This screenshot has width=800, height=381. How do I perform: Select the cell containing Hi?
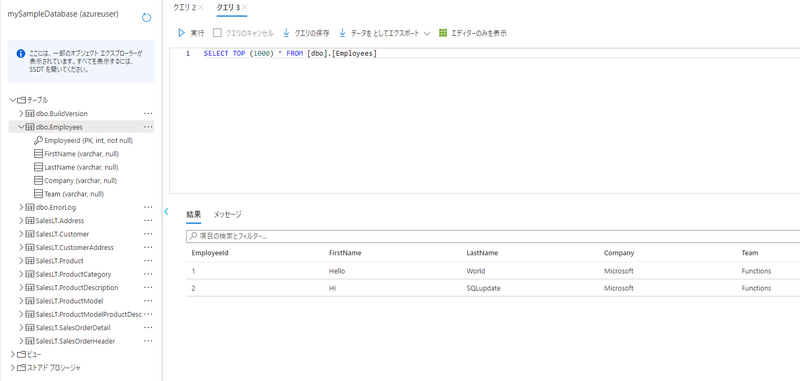(333, 288)
